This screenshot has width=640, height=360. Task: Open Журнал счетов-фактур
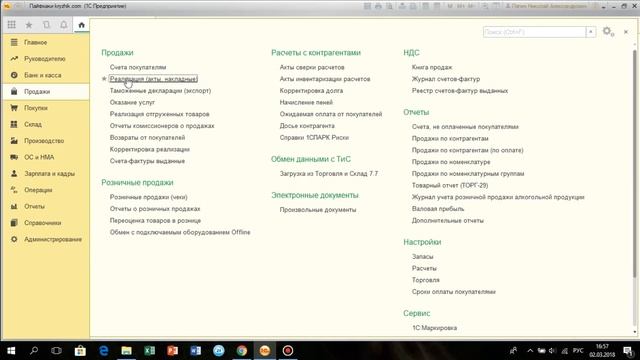pos(446,79)
